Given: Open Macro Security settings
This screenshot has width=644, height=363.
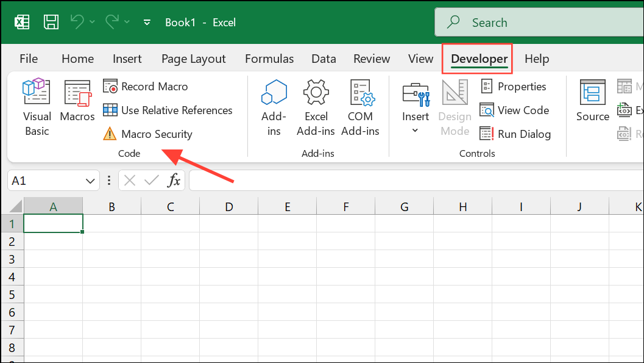Looking at the screenshot, I should pyautogui.click(x=148, y=134).
